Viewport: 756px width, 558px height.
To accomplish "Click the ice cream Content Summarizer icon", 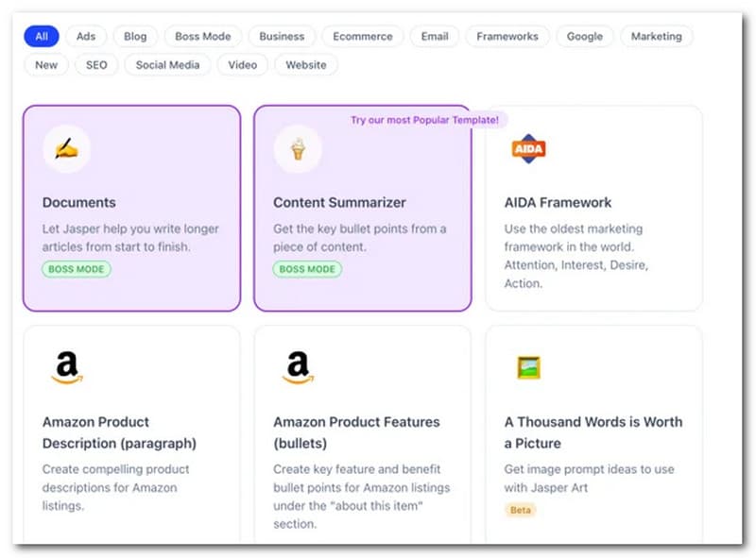I will (298, 149).
